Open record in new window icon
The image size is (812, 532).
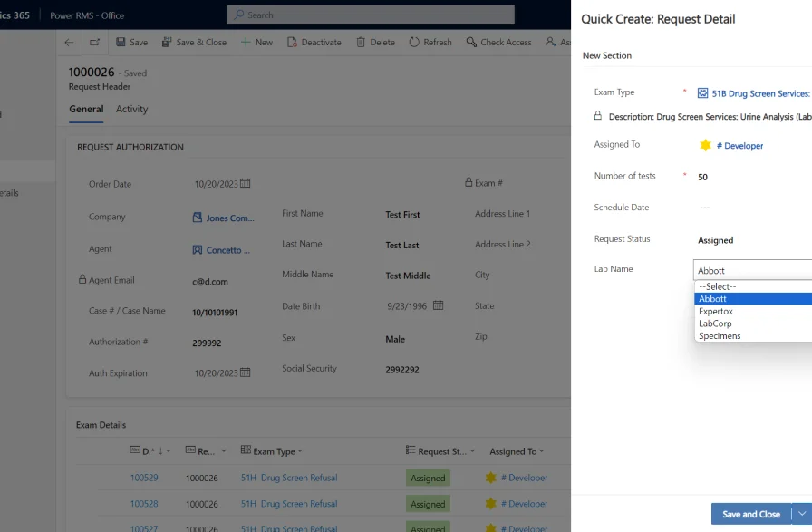[95, 43]
